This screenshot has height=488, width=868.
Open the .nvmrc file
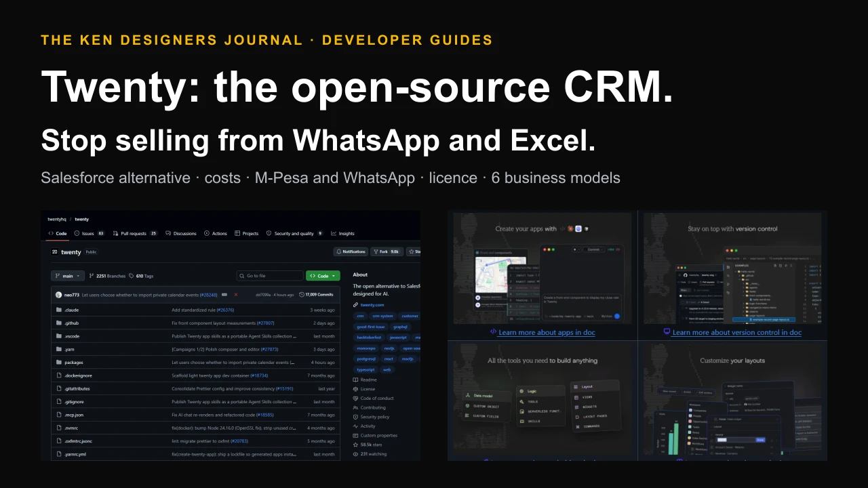[x=71, y=428]
